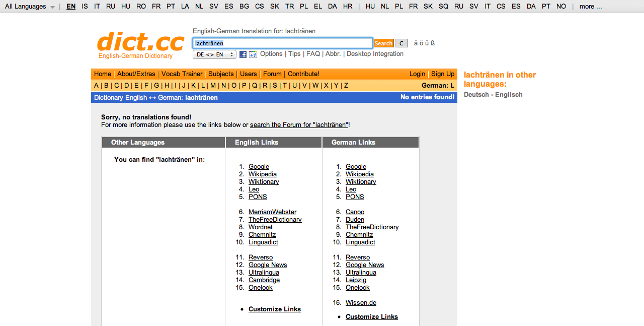Browse alphabet letter W
The image size is (644, 326).
pyautogui.click(x=315, y=86)
